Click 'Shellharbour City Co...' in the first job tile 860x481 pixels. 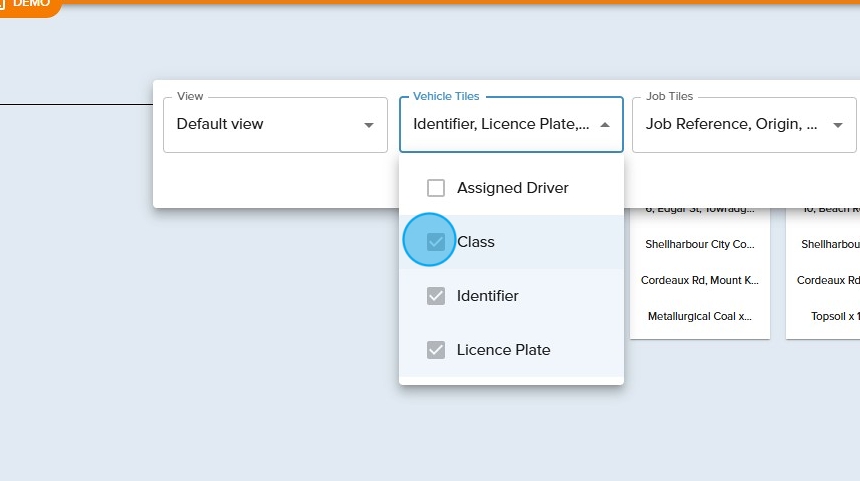(x=700, y=244)
